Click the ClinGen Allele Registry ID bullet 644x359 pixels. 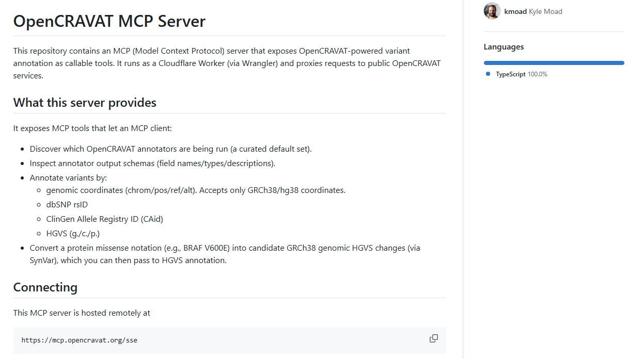pyautogui.click(x=104, y=219)
